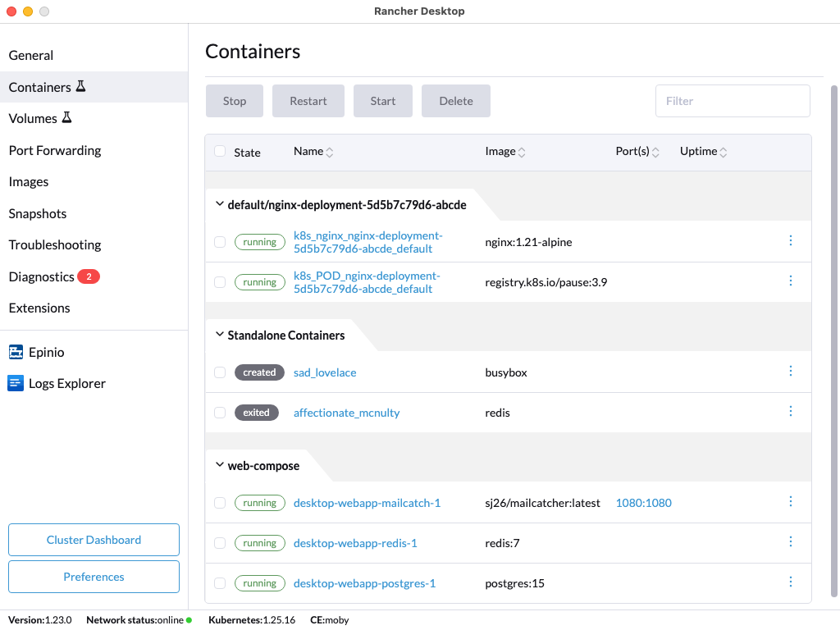The height and width of the screenshot is (630, 840).
Task: Click the Delete button
Action: [456, 101]
